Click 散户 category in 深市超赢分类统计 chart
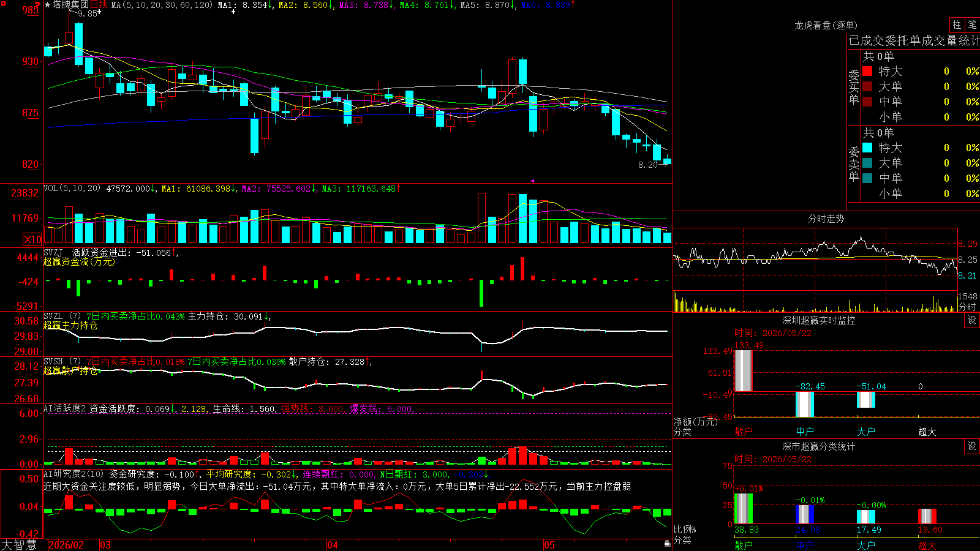980x551 pixels. [744, 545]
